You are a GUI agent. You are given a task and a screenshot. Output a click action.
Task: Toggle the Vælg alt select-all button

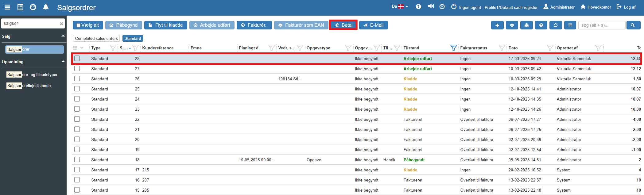(x=88, y=25)
